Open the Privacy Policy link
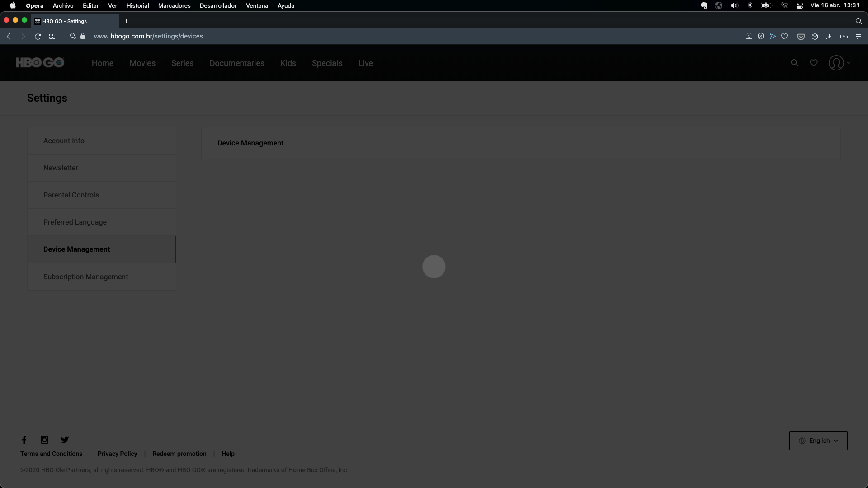The width and height of the screenshot is (868, 488). click(x=117, y=454)
